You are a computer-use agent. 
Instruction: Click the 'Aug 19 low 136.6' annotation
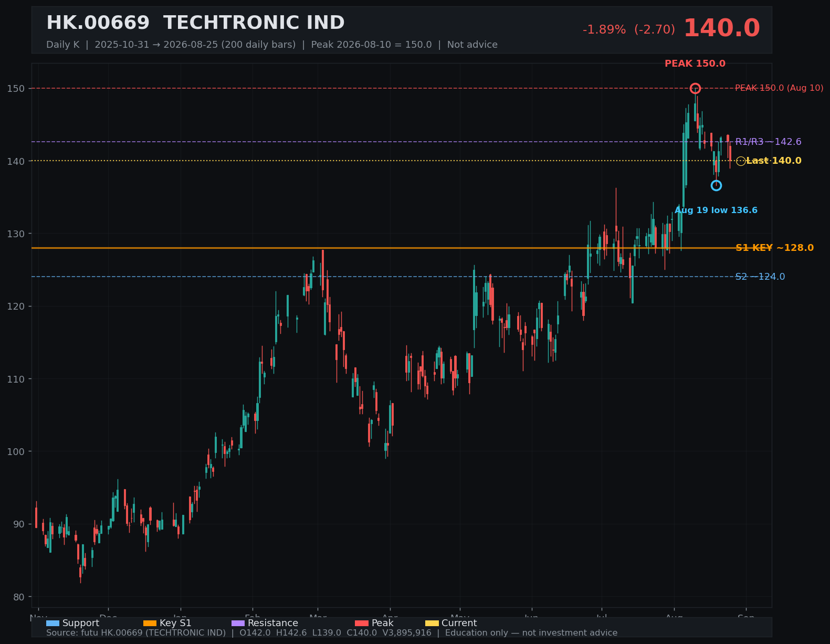click(716, 210)
